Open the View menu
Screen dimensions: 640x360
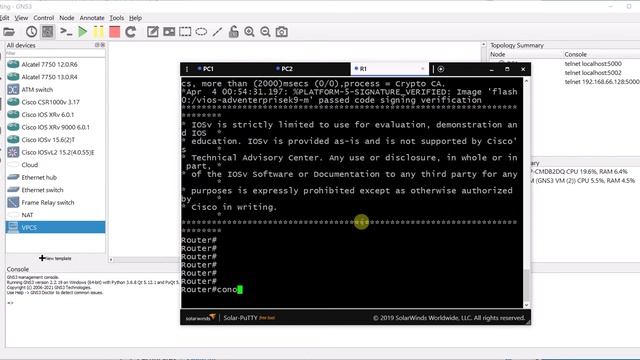[x=21, y=18]
